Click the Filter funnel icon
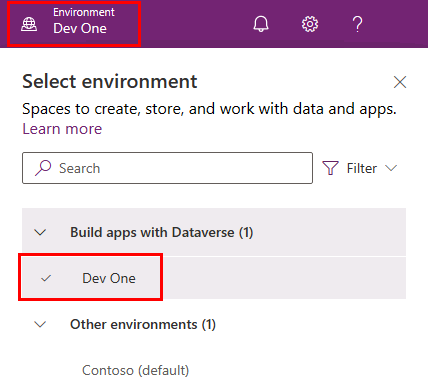The width and height of the screenshot is (428, 389). (330, 168)
